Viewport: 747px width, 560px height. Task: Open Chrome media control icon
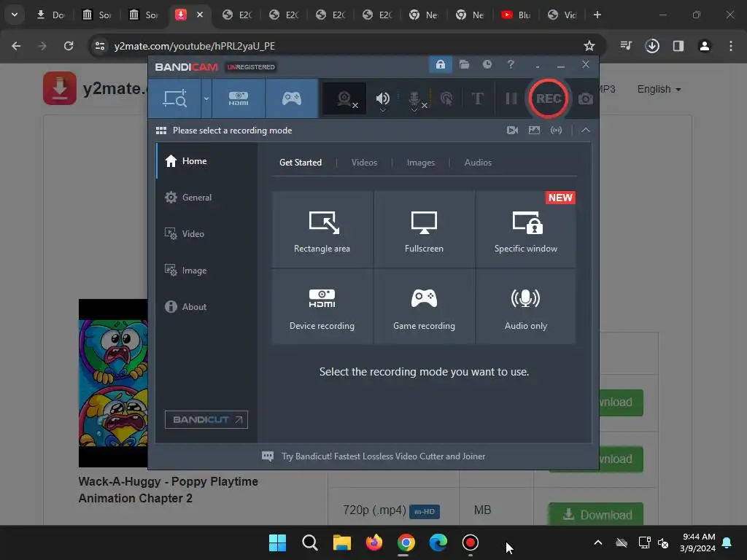[626, 46]
